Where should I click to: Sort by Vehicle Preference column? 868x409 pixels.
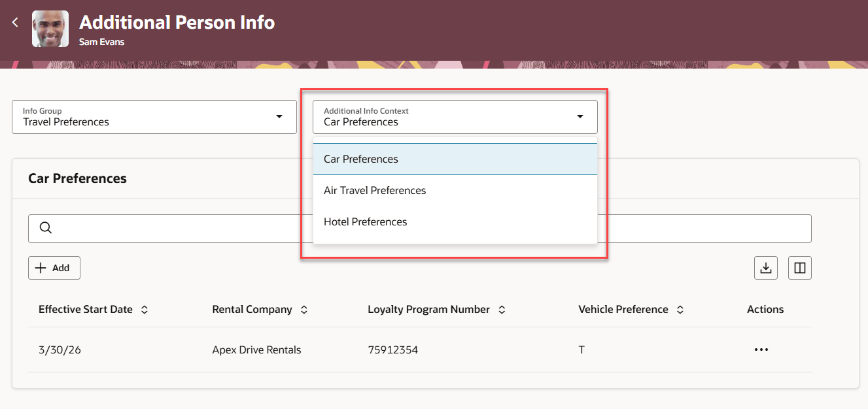pyautogui.click(x=680, y=310)
